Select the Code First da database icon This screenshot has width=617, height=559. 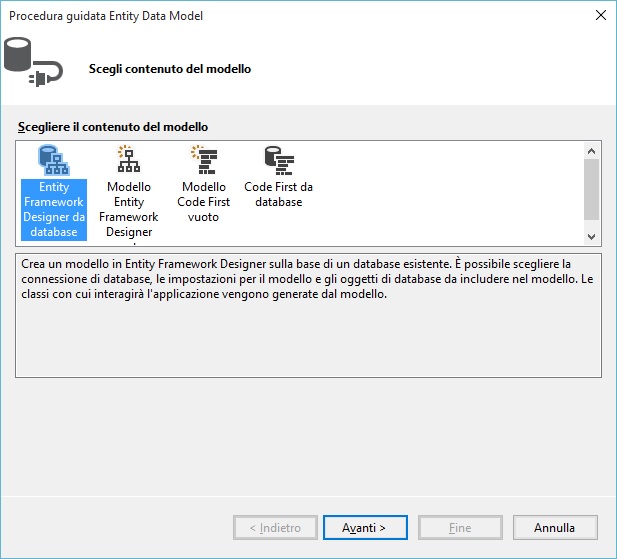279,161
